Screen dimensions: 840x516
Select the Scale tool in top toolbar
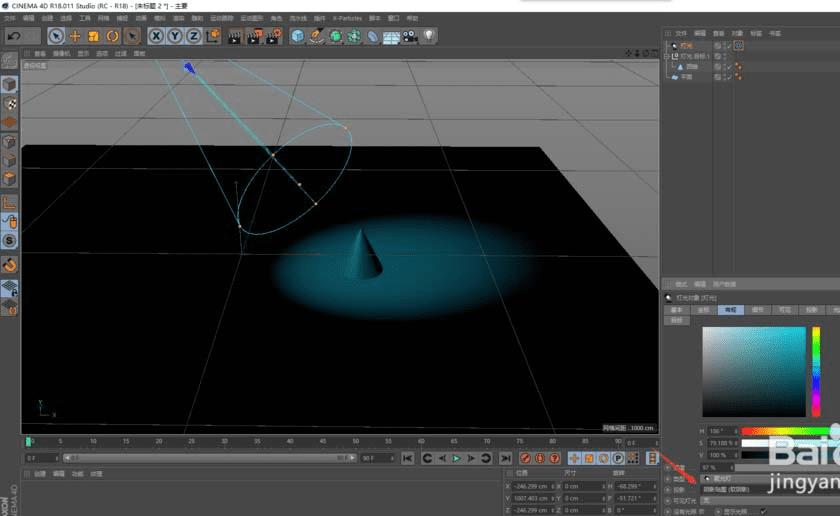point(93,36)
